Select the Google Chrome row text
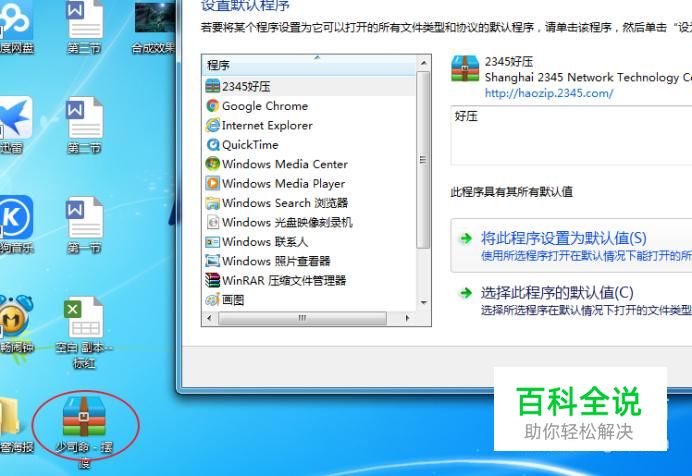This screenshot has height=476, width=692. pos(265,106)
